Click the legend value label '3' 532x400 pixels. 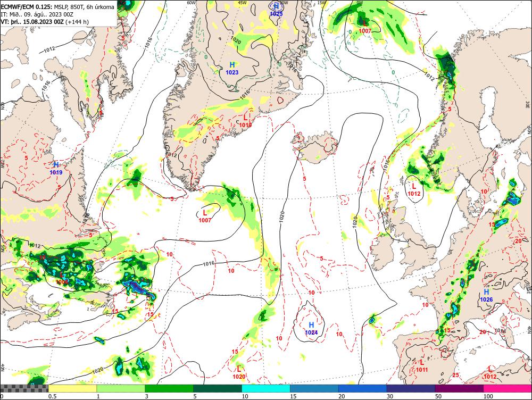[x=147, y=396]
